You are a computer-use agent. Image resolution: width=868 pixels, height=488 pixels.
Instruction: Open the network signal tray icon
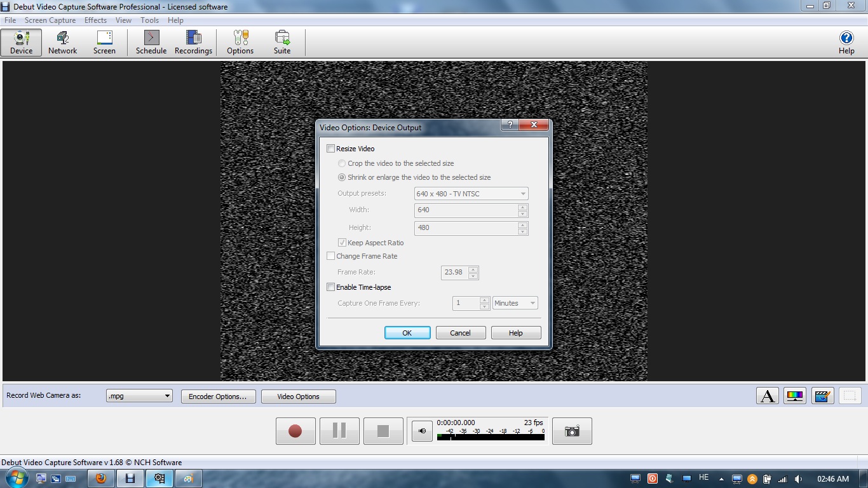783,479
